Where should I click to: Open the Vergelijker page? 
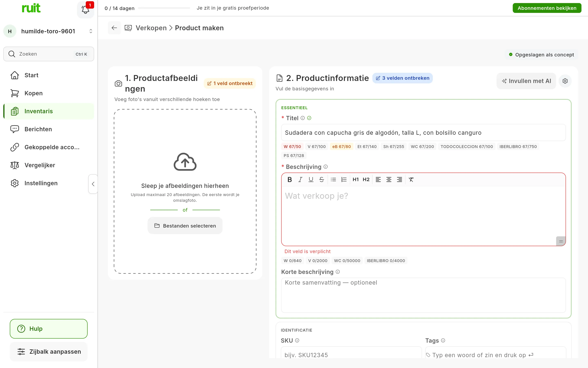(x=49, y=165)
